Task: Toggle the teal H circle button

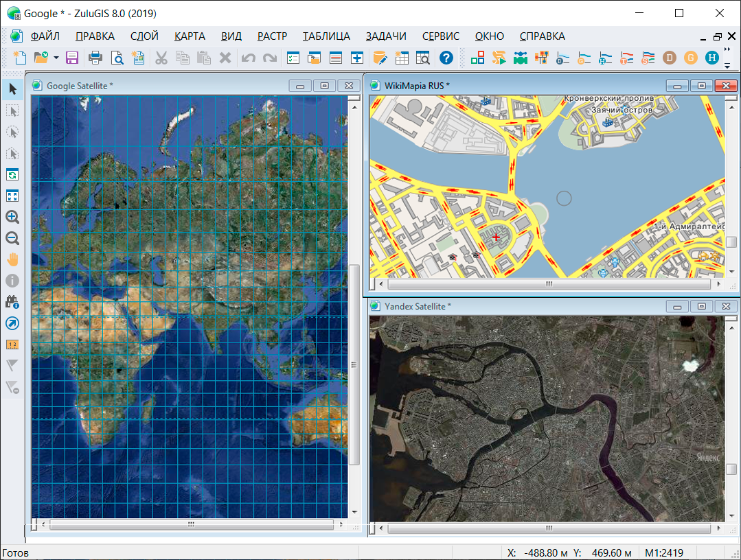Action: point(712,58)
